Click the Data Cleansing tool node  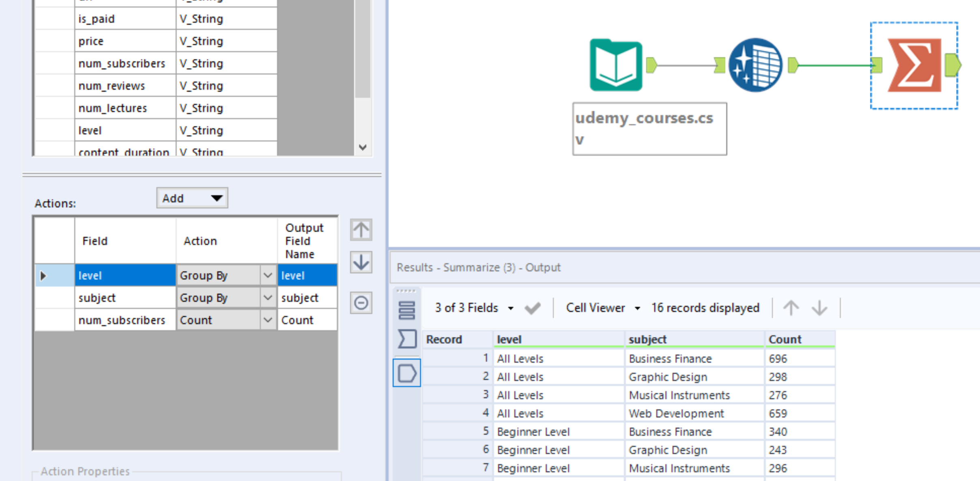(x=755, y=65)
